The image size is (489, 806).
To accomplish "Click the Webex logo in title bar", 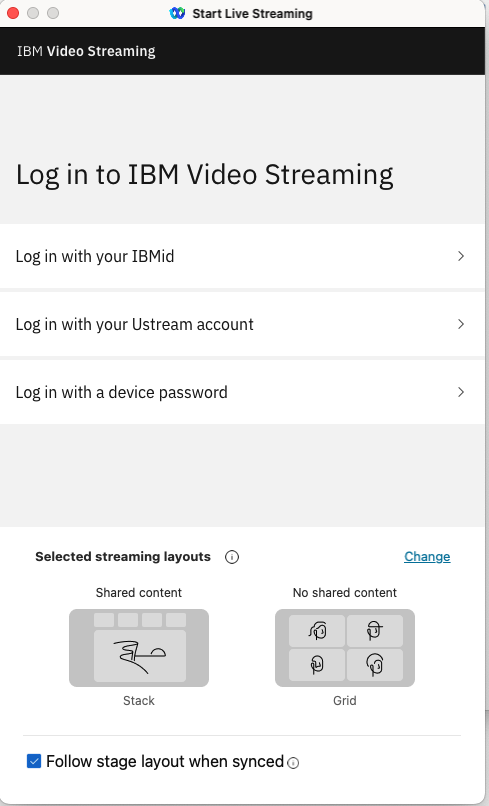I will (177, 13).
